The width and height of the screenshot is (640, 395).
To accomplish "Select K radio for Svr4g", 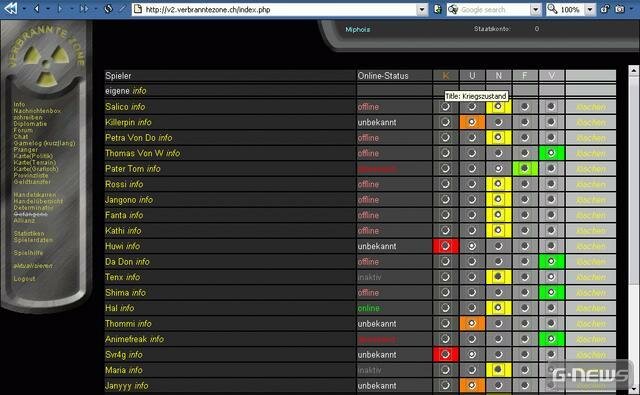I will click(445, 355).
